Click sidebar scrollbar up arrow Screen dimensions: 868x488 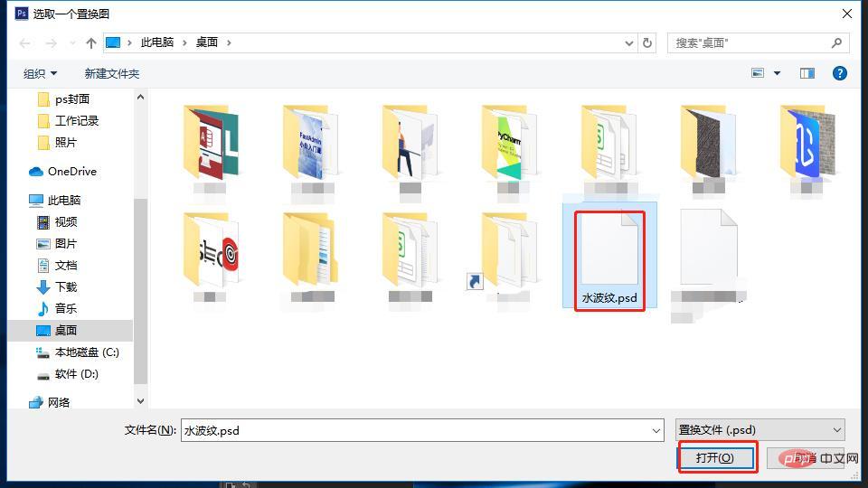point(141,97)
